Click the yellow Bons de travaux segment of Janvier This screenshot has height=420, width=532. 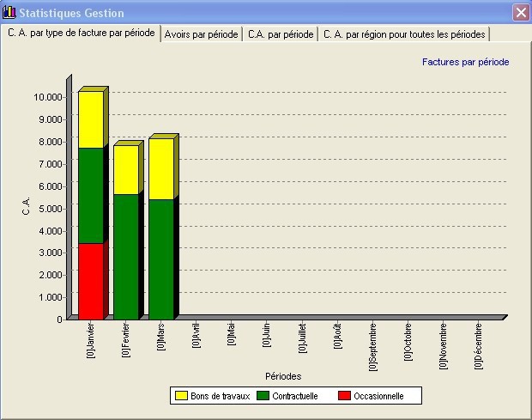[90, 119]
